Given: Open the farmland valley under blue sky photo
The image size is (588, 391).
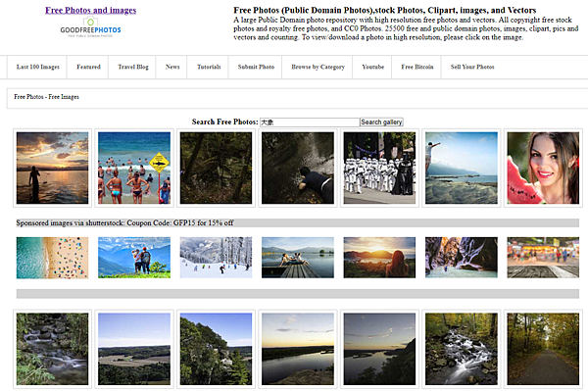Looking at the screenshot, I should point(134,349).
